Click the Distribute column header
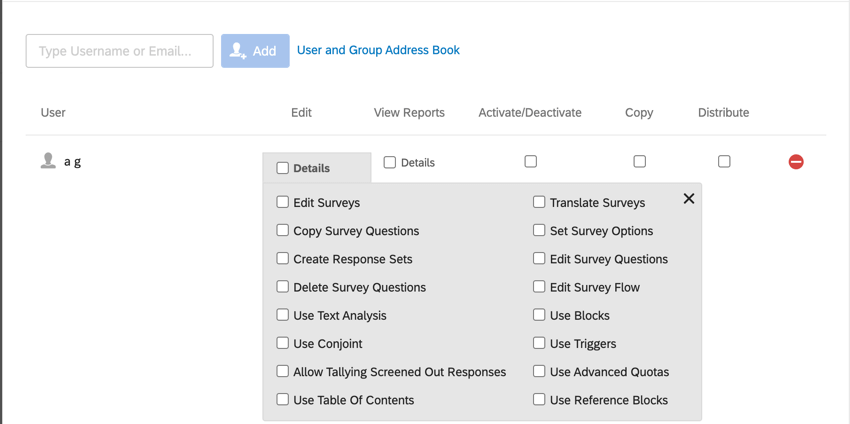Screen dimensions: 850x424 724,112
